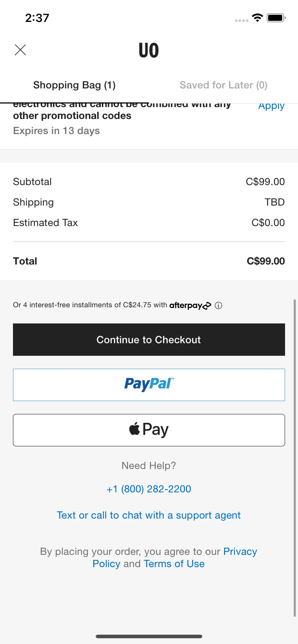
Task: Click the vertical scrollbar on right edge
Action: 295,457
